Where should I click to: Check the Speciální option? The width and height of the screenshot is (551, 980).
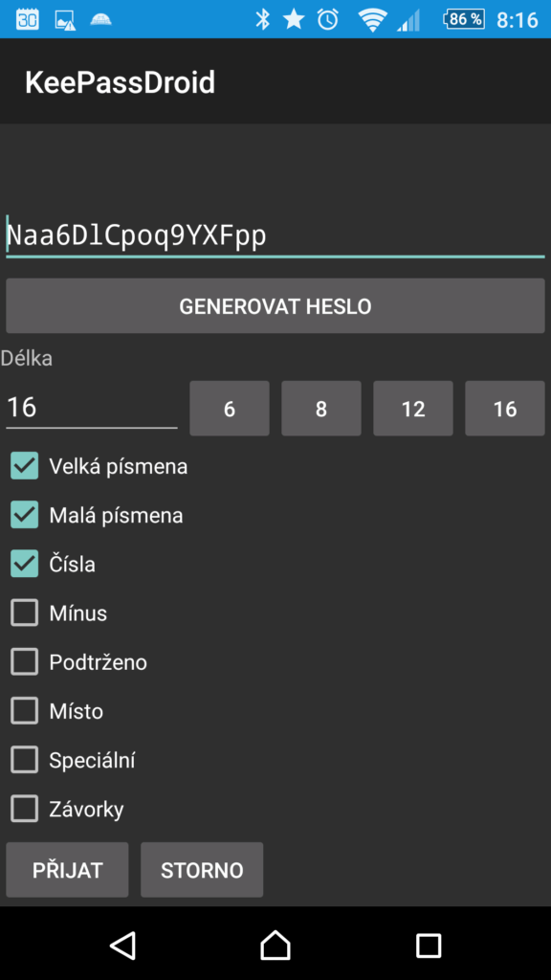24,760
